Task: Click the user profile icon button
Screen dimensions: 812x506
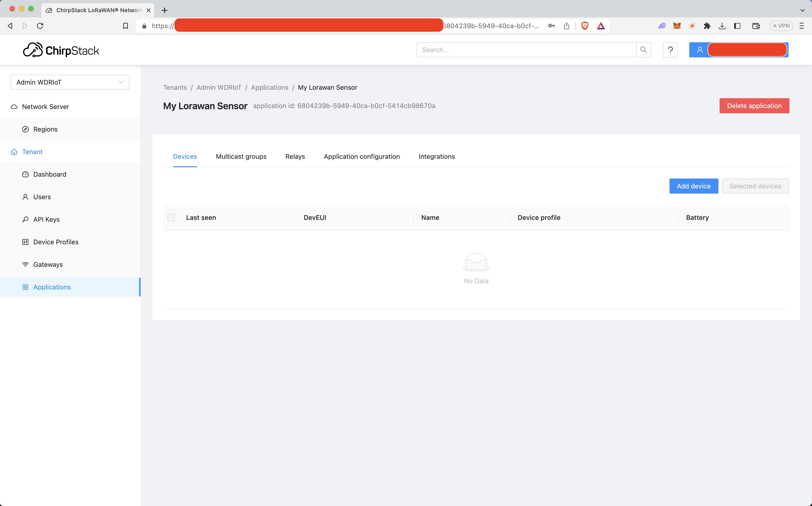Action: (699, 50)
